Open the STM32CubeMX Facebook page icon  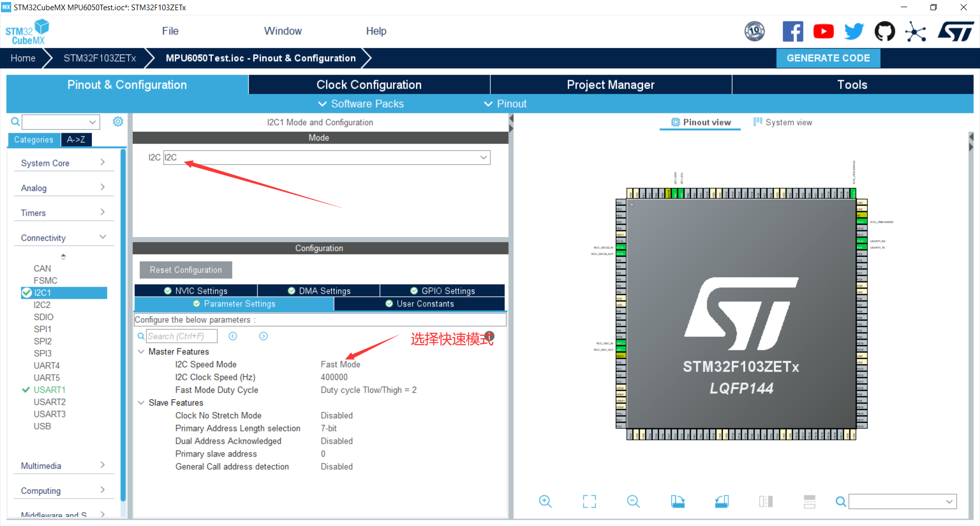coord(793,31)
